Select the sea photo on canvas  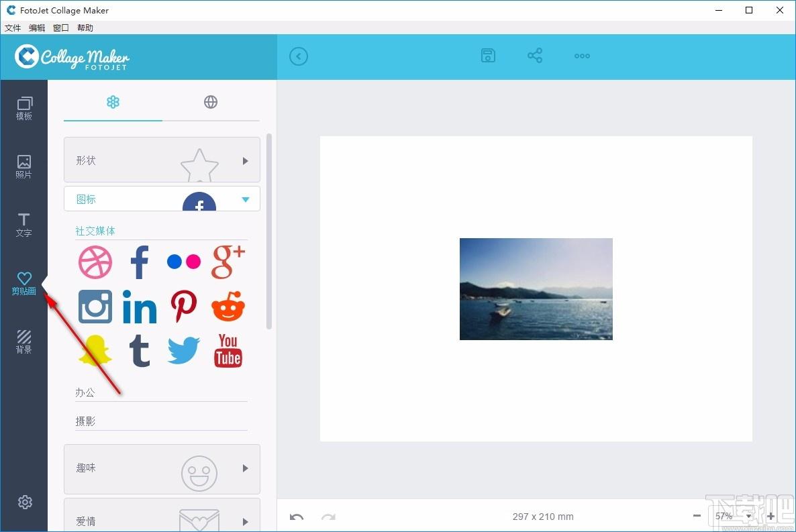point(536,289)
